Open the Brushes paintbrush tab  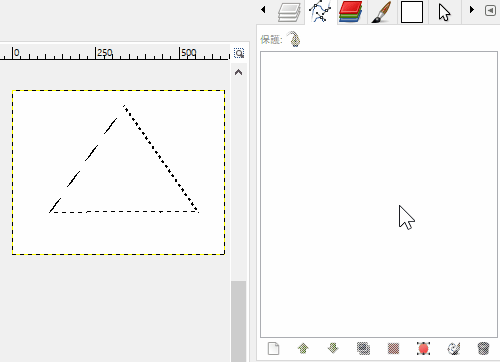tap(381, 12)
